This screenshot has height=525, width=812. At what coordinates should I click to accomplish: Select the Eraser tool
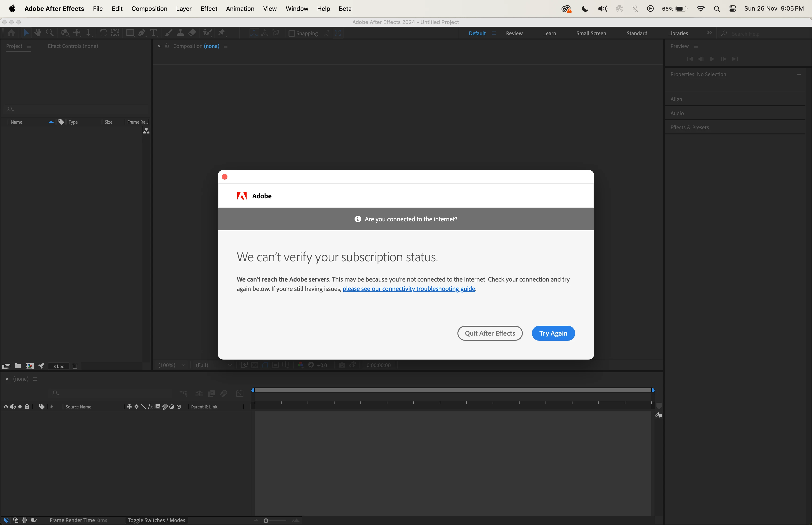[x=192, y=33]
